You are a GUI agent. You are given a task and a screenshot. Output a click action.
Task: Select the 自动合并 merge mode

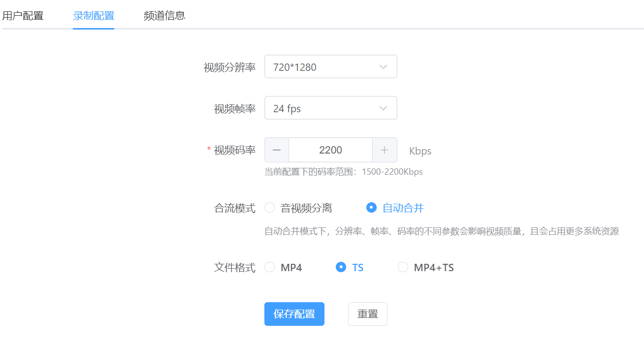372,208
